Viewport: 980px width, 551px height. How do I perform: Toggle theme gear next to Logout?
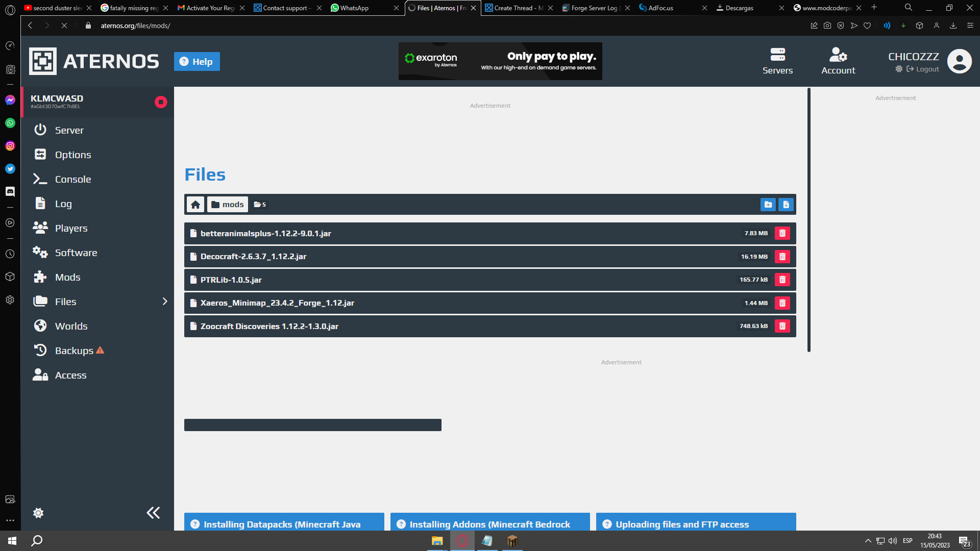click(x=899, y=69)
